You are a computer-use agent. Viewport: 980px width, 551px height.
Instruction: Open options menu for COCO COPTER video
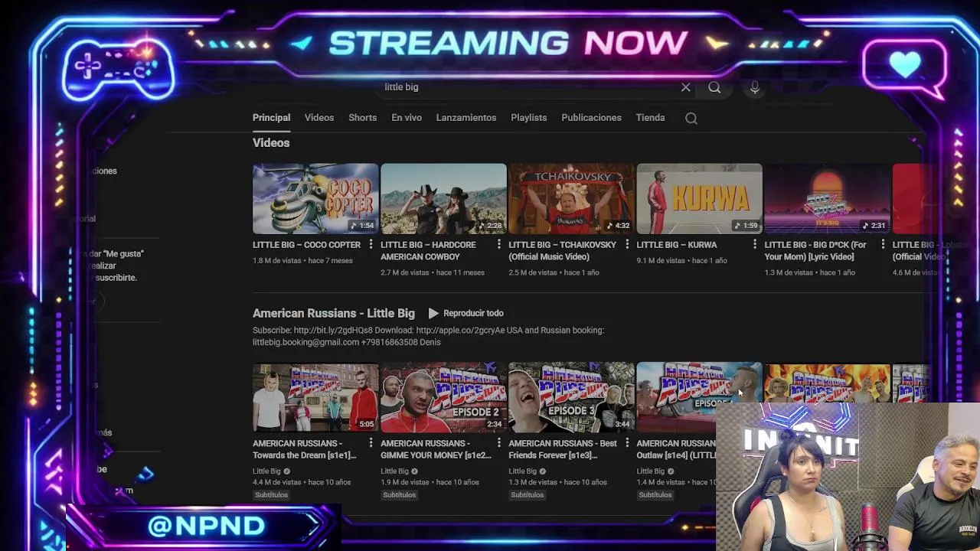tap(371, 245)
